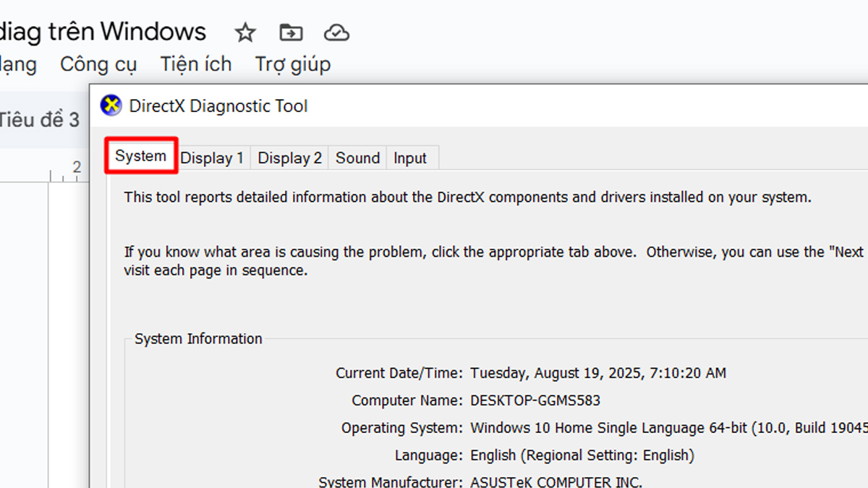868x488 pixels.
Task: Click the ASUSTeK COMPUTER INC. manufacturer value
Action: [x=556, y=481]
